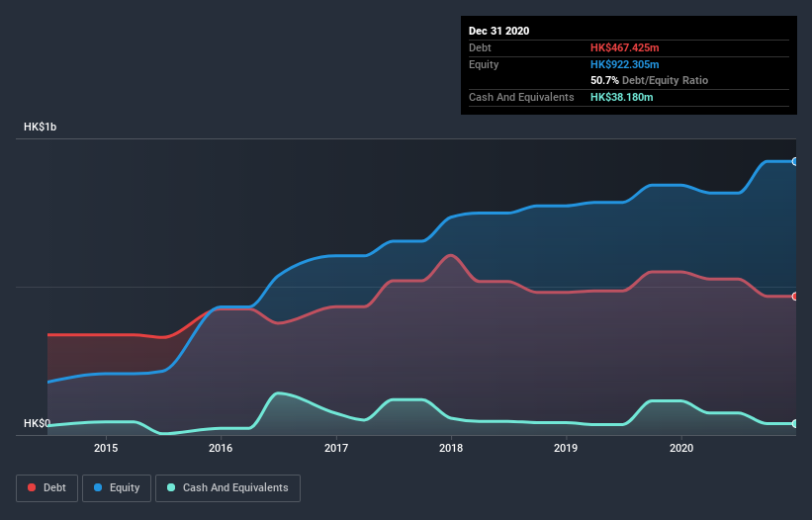Click the 2018 x-axis label
The width and height of the screenshot is (812, 520).
point(451,448)
